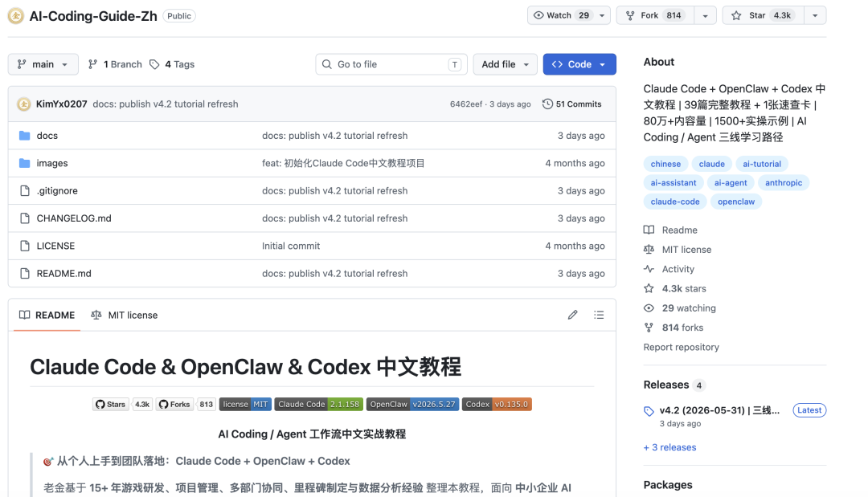This screenshot has height=497, width=868.
Task: Open the Fork options dropdown arrow
Action: click(705, 15)
